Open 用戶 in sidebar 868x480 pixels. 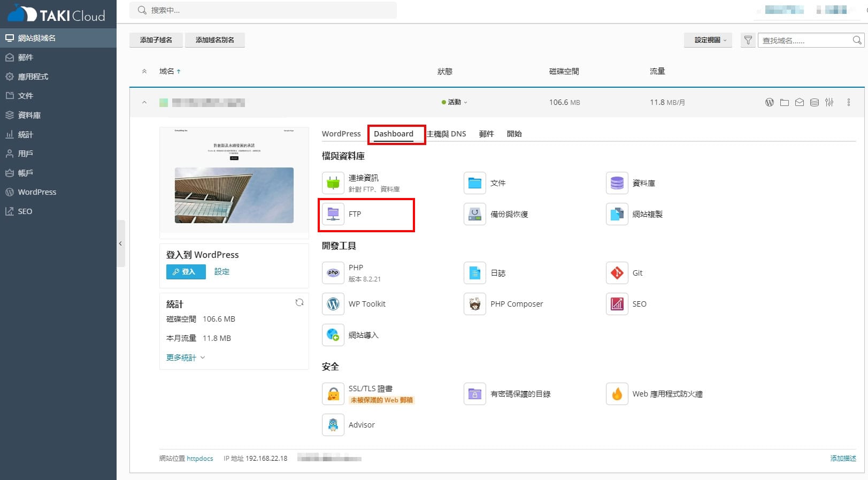point(58,154)
